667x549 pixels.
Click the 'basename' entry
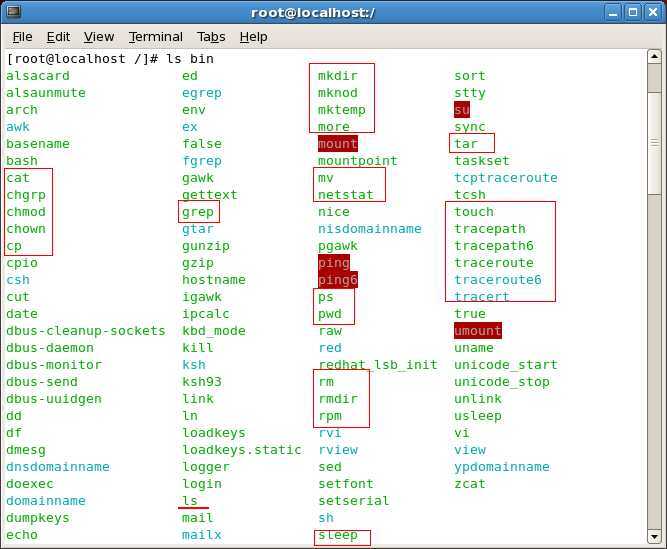tap(38, 144)
